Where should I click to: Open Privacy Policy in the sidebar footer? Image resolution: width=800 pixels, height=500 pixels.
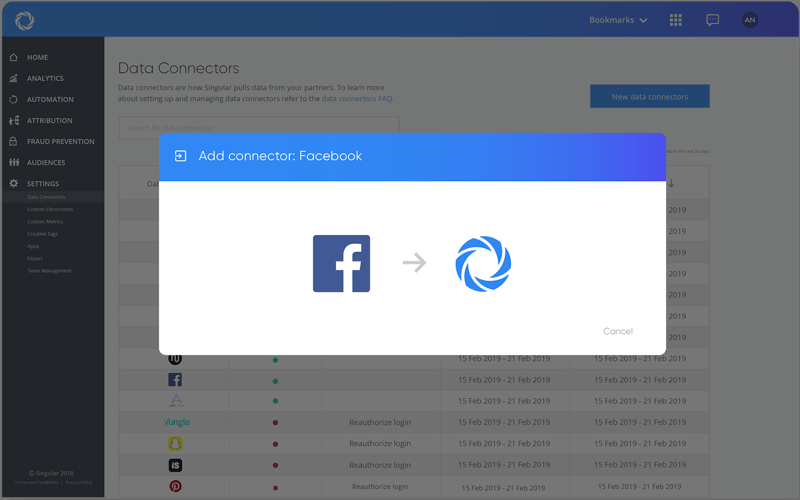pyautogui.click(x=79, y=482)
